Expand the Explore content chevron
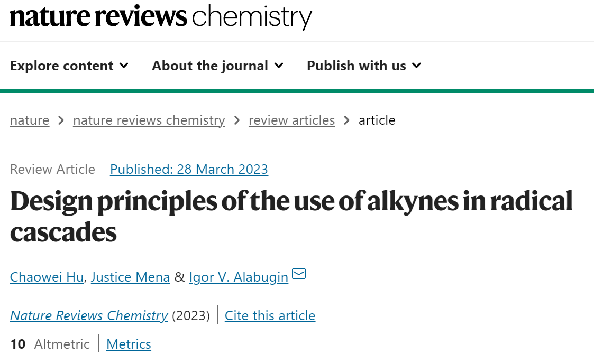Image resolution: width=594 pixels, height=364 pixels. click(x=124, y=66)
